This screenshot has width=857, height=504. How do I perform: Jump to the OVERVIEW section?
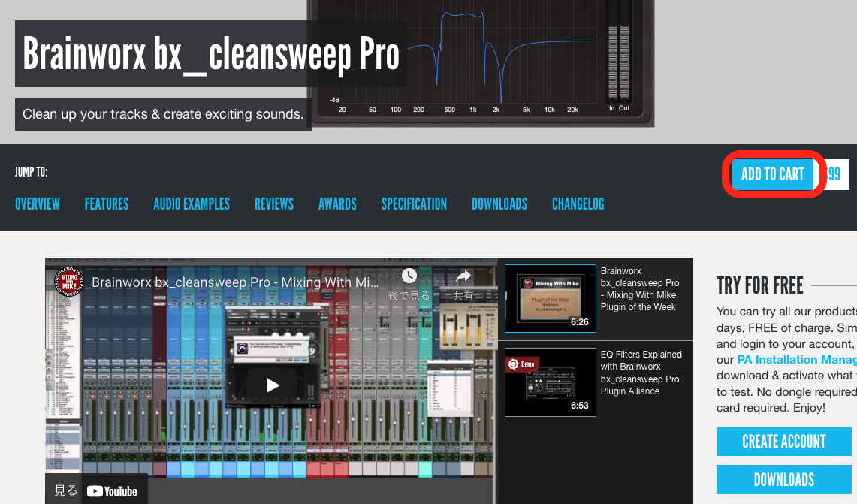[x=37, y=204]
